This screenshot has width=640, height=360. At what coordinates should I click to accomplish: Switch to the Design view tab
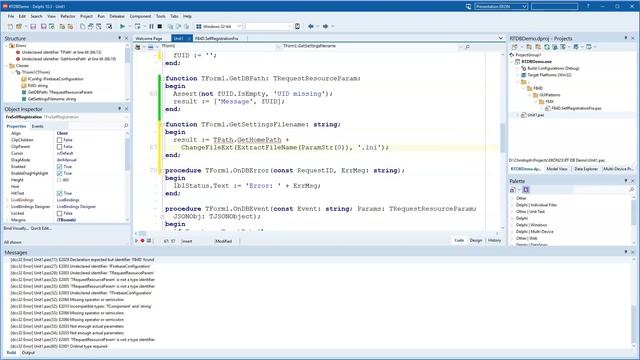point(476,240)
